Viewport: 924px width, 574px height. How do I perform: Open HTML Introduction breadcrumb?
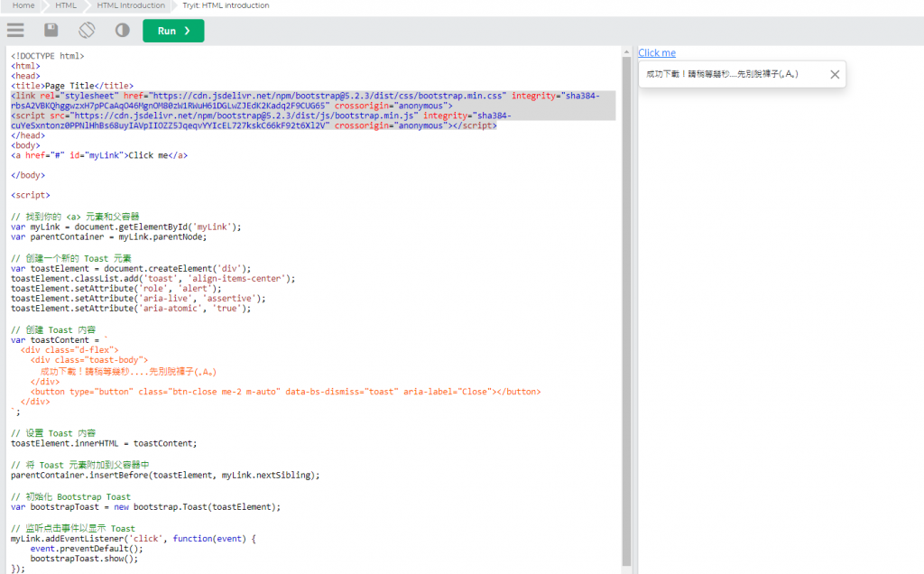coord(131,5)
